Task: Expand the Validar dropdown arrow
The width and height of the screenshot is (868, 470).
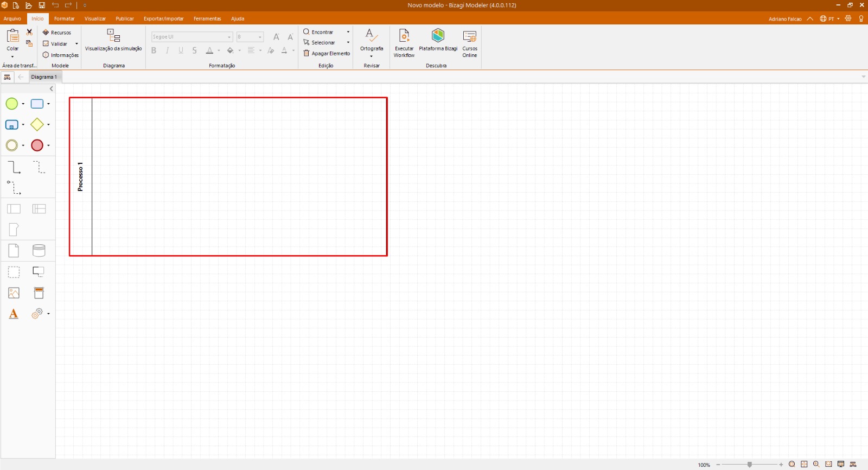Action: coord(76,44)
